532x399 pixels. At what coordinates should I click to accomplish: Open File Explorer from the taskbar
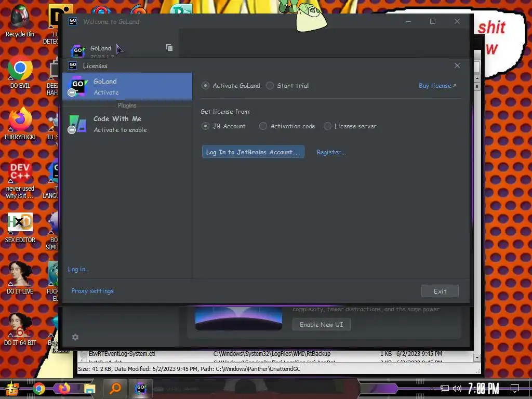pos(89,389)
